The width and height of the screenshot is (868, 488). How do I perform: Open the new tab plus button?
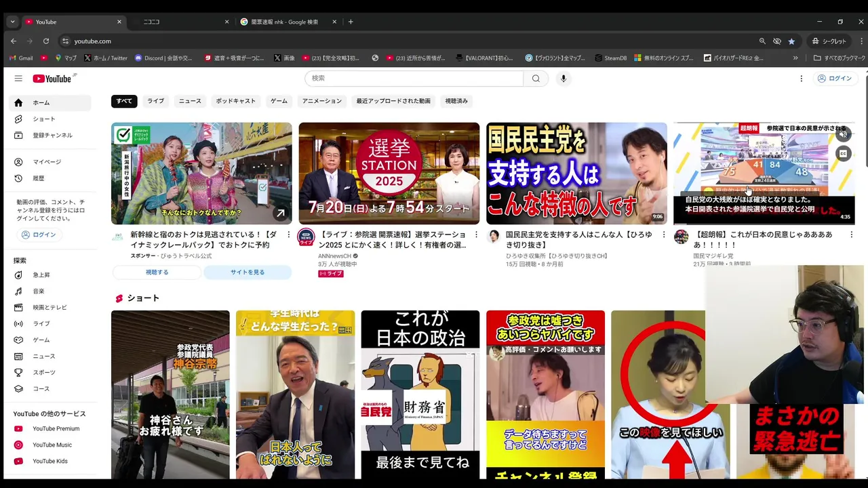[351, 22]
